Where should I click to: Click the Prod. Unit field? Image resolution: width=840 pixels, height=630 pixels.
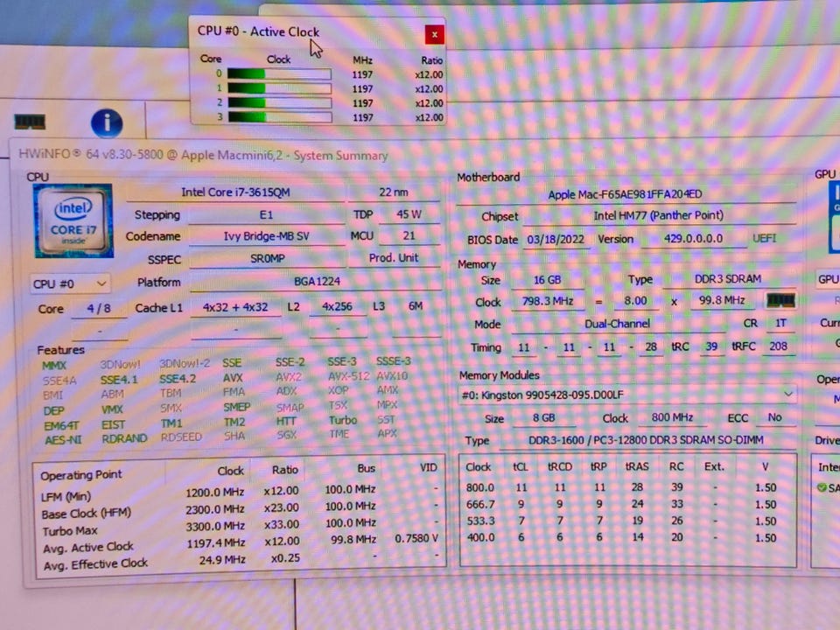click(x=394, y=257)
